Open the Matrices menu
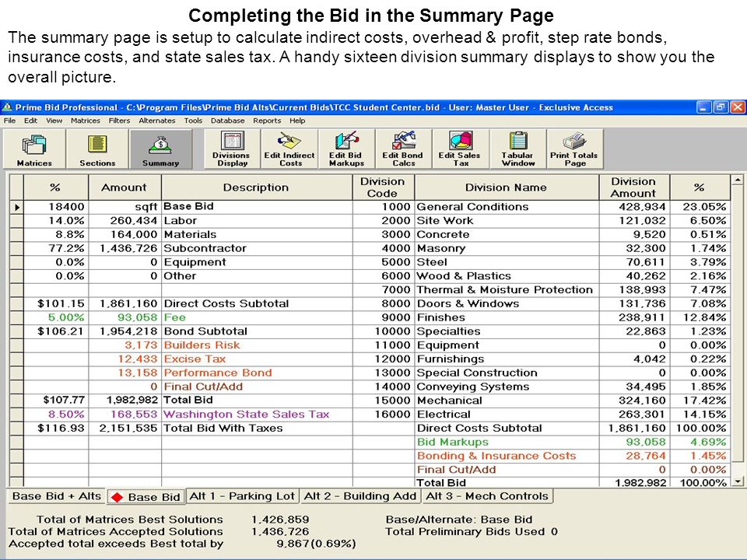This screenshot has height=560, width=747. coord(86,121)
